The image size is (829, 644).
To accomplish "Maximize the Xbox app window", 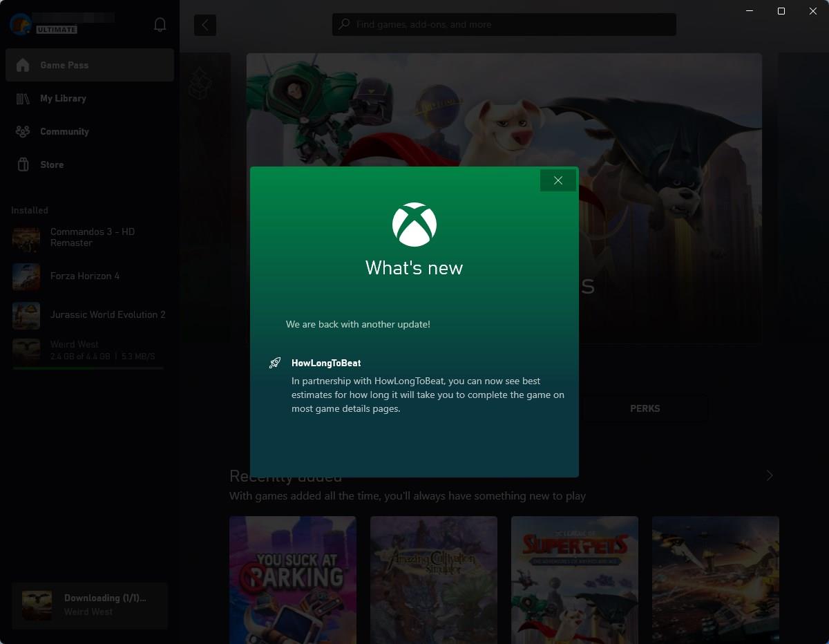I will [781, 11].
